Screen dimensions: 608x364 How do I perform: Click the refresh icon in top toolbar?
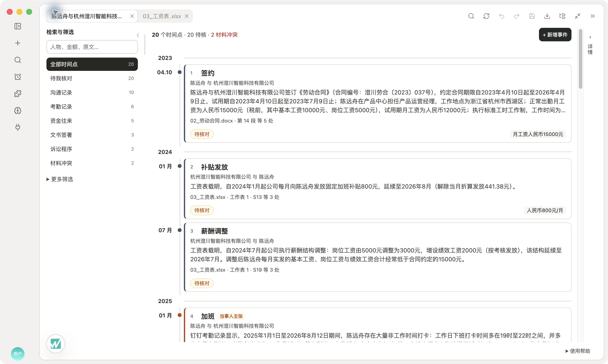(x=486, y=16)
